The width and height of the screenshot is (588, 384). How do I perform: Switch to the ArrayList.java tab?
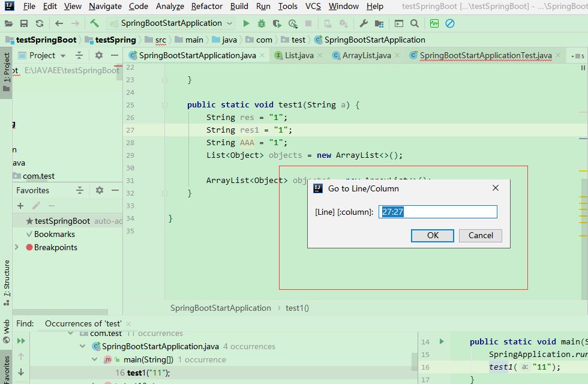click(x=367, y=55)
